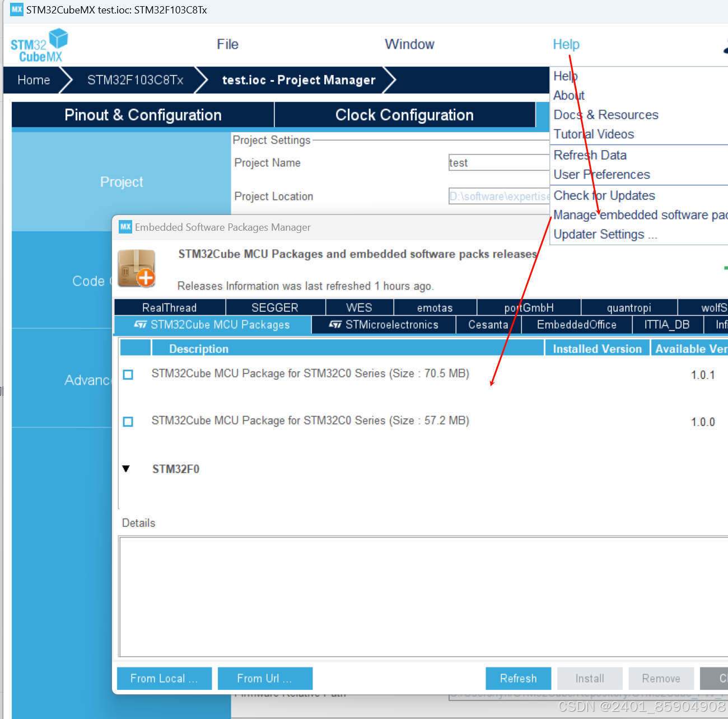
Task: Click the Project Location field
Action: tap(499, 196)
